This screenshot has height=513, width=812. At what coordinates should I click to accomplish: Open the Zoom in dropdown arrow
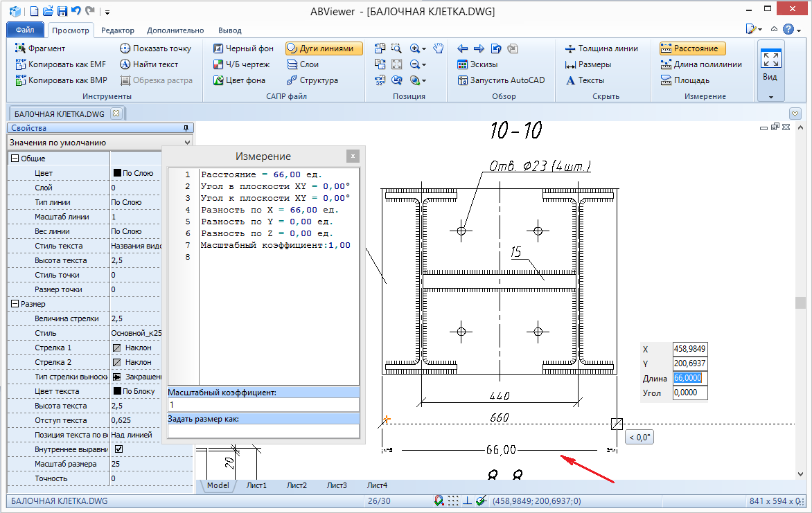[x=424, y=48]
